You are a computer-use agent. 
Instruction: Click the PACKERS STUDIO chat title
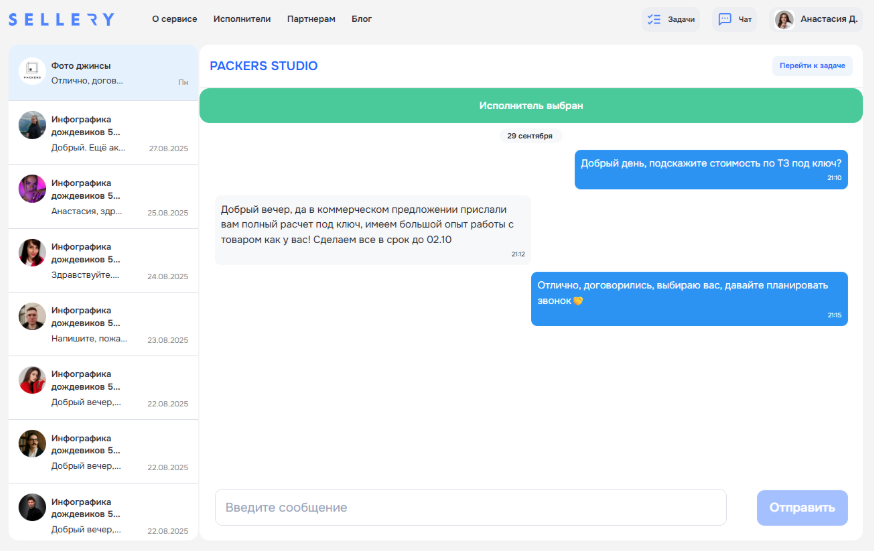point(263,66)
